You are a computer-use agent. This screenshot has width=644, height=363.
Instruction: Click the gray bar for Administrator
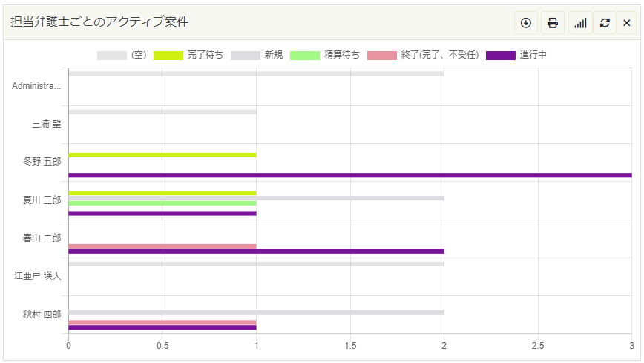tap(256, 73)
